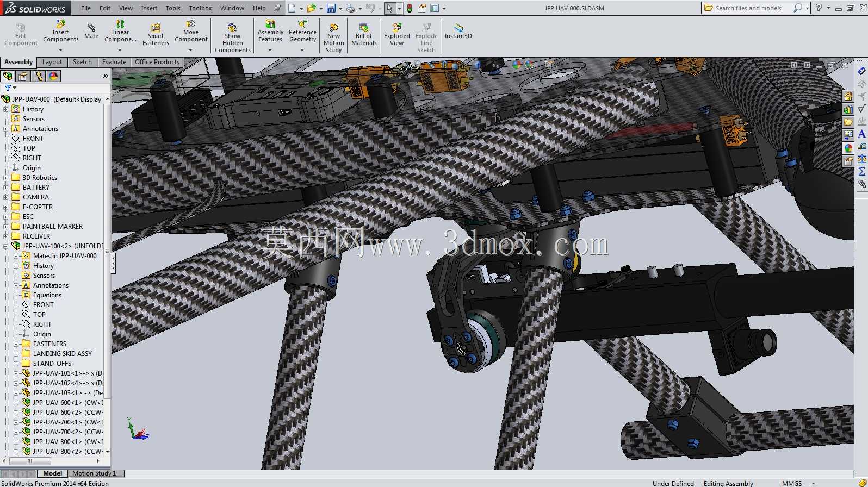Pin the menu bar with the pushpin
This screenshot has width=868, height=487.
point(277,8)
